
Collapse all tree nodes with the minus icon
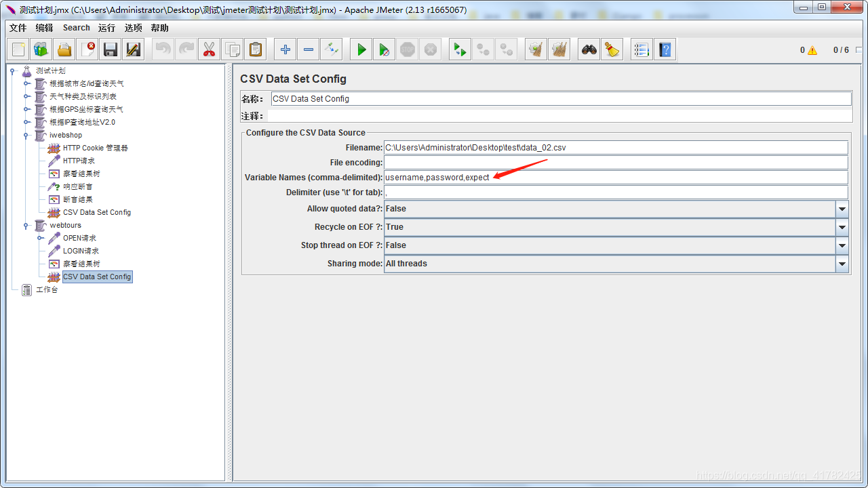308,49
